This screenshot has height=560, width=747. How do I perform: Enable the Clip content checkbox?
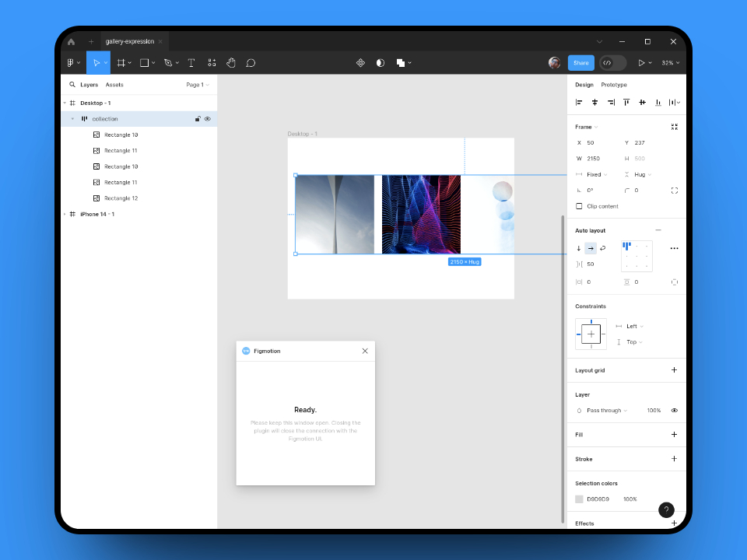click(579, 206)
